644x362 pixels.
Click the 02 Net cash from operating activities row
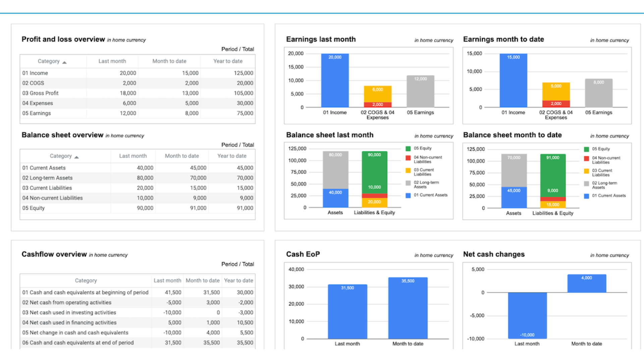point(67,302)
